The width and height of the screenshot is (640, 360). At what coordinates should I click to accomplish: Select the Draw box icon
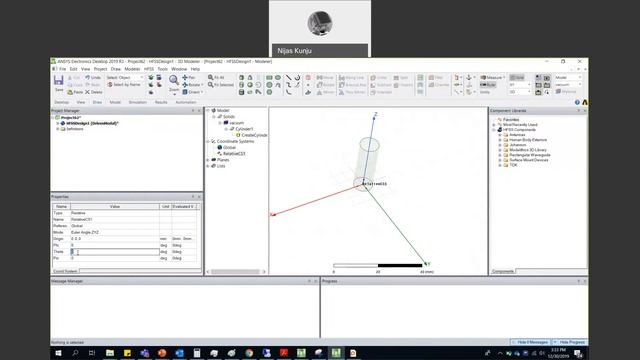[x=242, y=78]
